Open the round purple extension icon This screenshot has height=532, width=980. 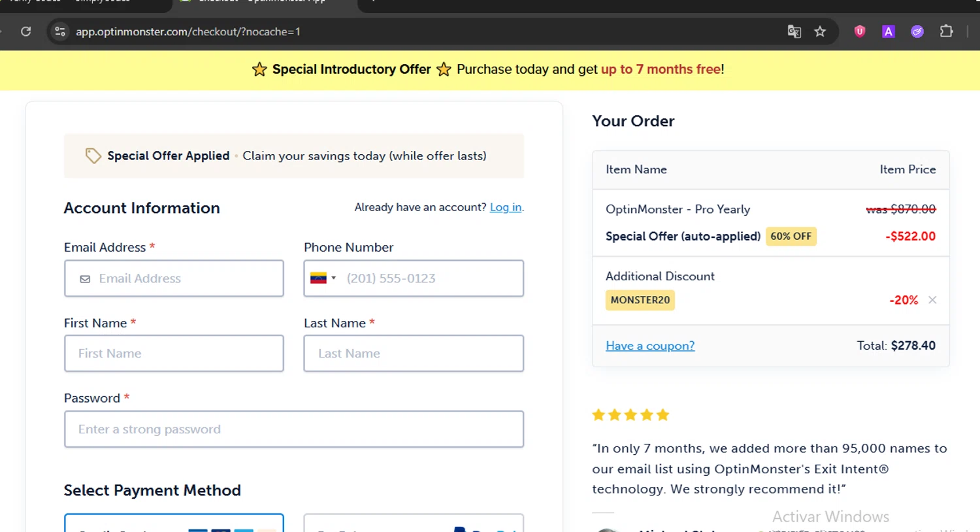tap(917, 31)
